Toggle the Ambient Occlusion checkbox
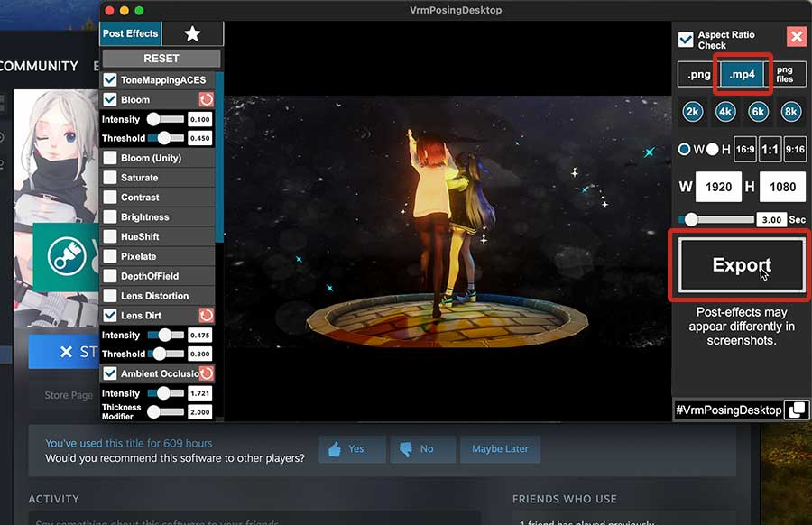Image resolution: width=812 pixels, height=525 pixels. pyautogui.click(x=110, y=373)
